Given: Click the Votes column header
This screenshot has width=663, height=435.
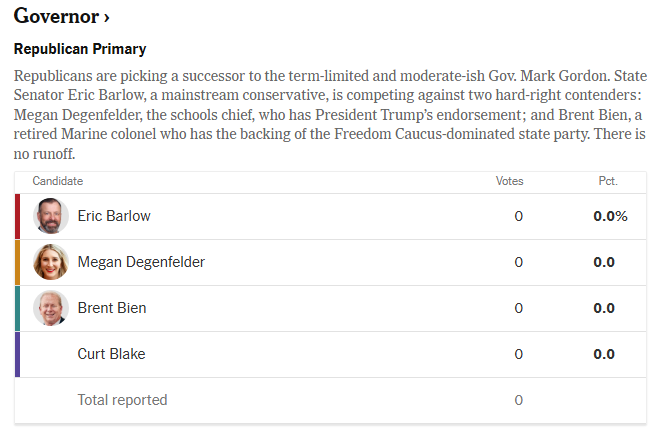Looking at the screenshot, I should click(x=509, y=181).
